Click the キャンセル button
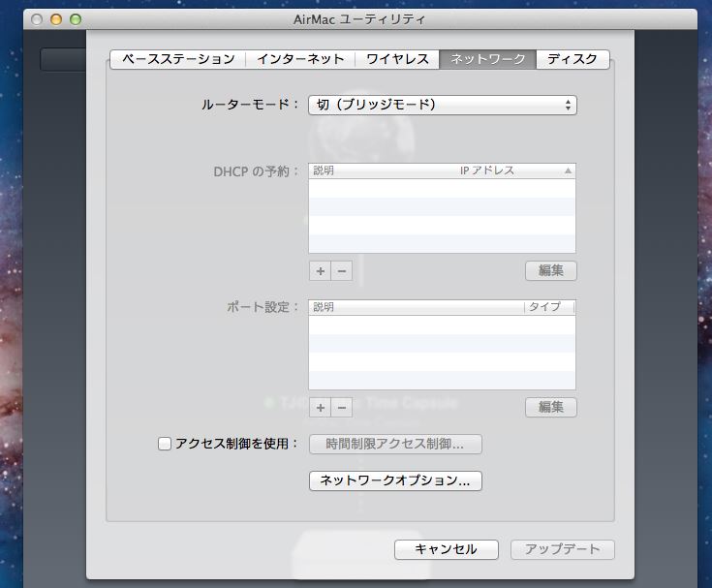Screen dimensions: 712x588 446,549
